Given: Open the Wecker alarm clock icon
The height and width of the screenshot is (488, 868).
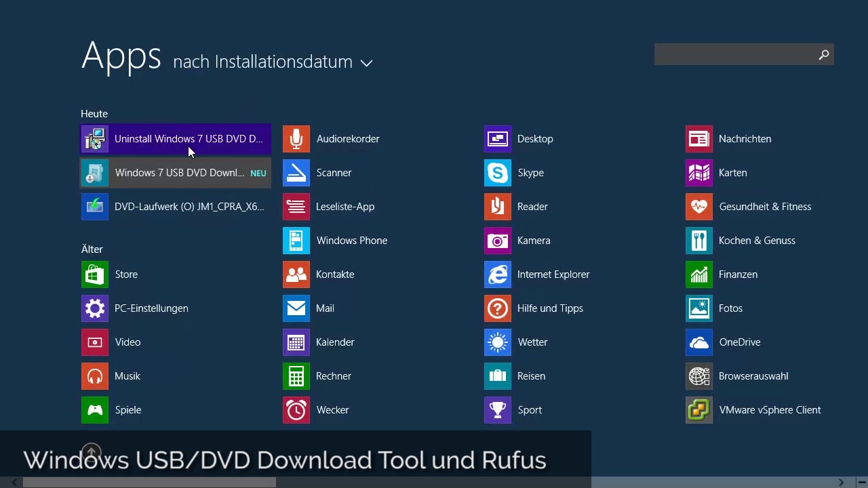Looking at the screenshot, I should [296, 410].
